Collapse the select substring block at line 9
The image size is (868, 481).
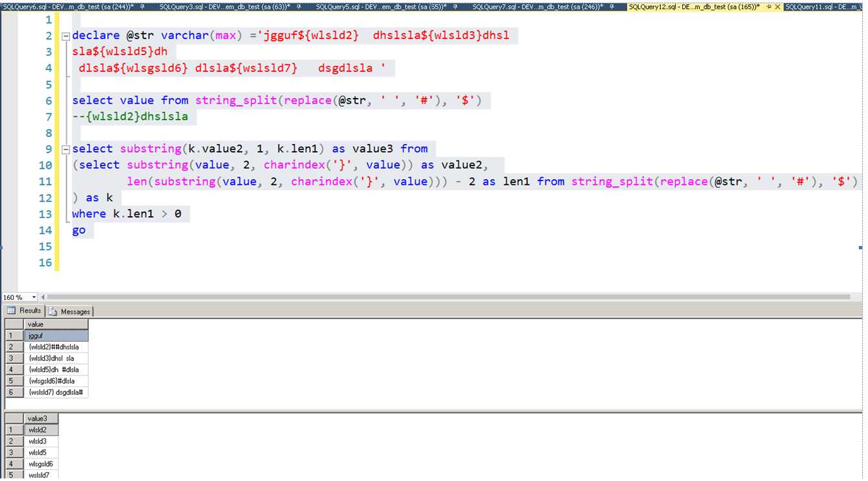(66, 149)
